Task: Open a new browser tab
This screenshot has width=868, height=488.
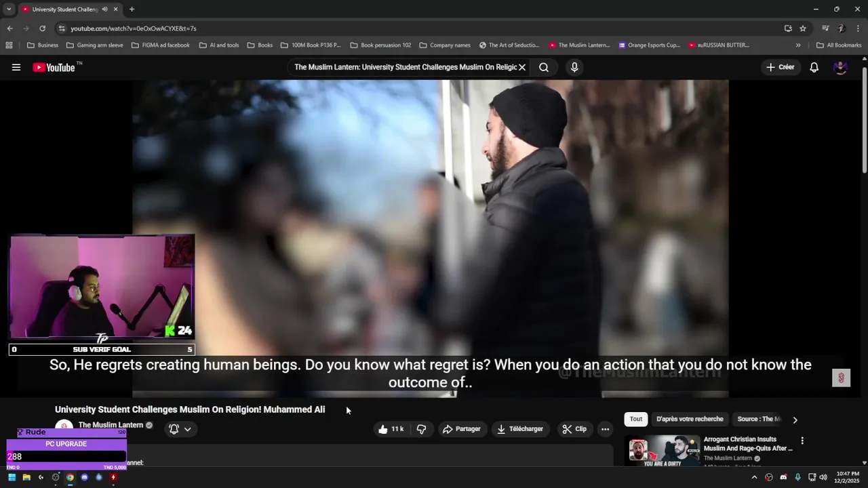Action: (x=132, y=9)
